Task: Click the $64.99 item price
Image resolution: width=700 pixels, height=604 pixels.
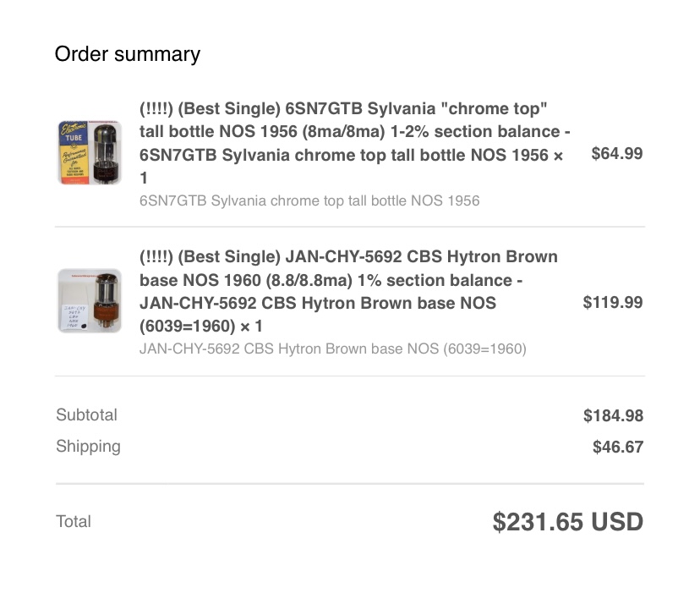Action: (617, 153)
